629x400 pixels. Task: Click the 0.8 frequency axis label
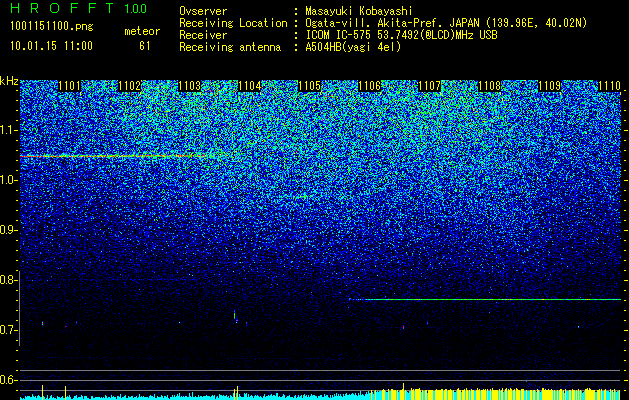pyautogui.click(x=8, y=280)
